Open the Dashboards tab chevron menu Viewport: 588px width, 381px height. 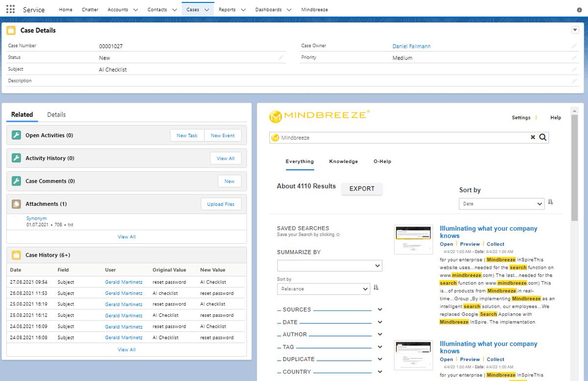tap(289, 10)
